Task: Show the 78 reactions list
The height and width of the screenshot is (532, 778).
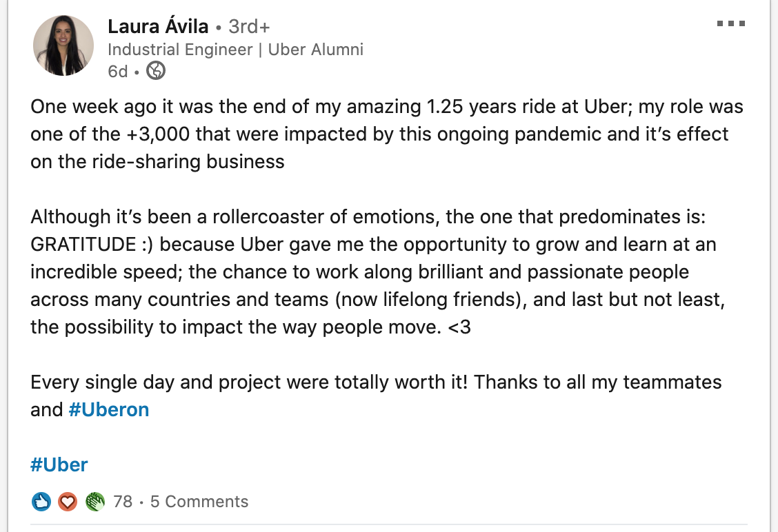Action: click(123, 501)
